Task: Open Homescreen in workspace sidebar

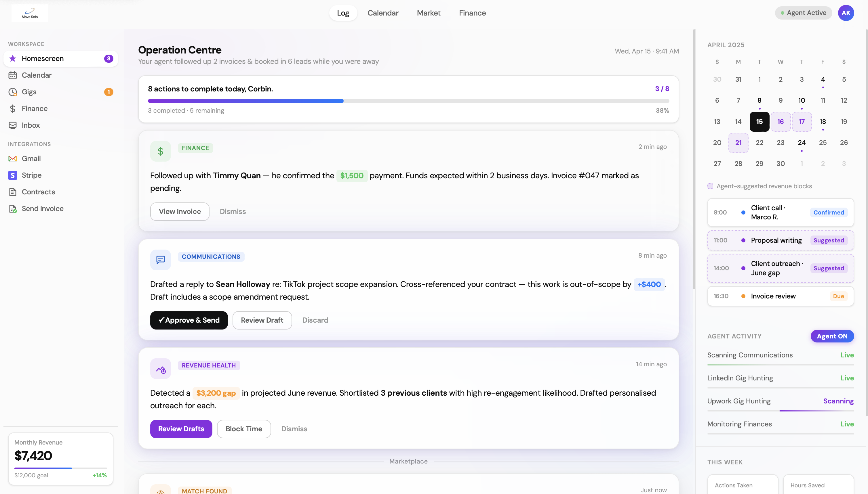Action: click(x=61, y=58)
